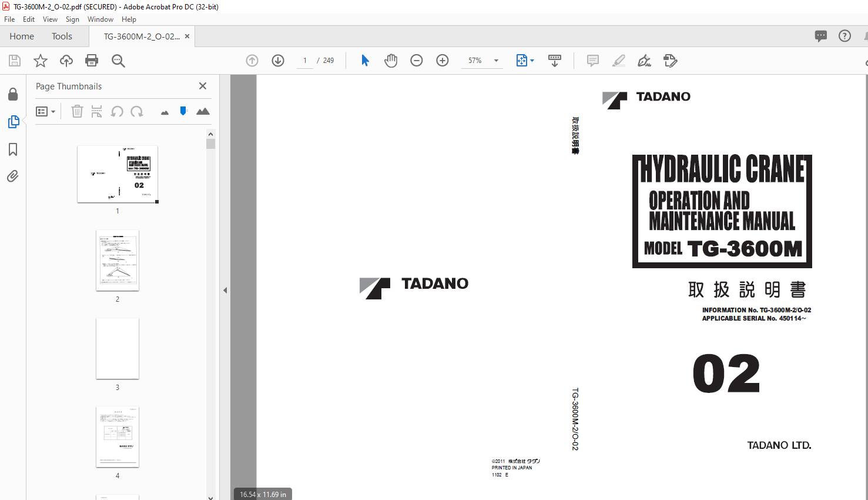Image resolution: width=868 pixels, height=500 pixels.
Task: Add a sticky note comment
Action: 593,61
